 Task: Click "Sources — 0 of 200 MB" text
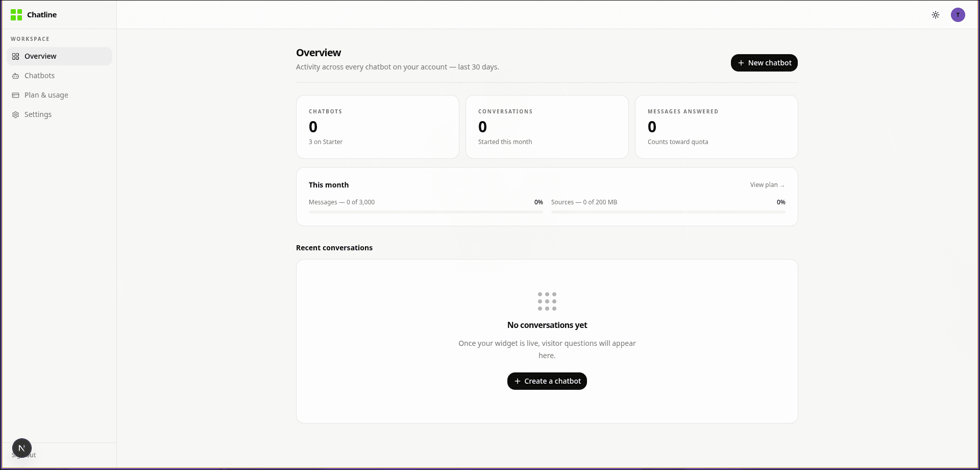click(x=584, y=202)
